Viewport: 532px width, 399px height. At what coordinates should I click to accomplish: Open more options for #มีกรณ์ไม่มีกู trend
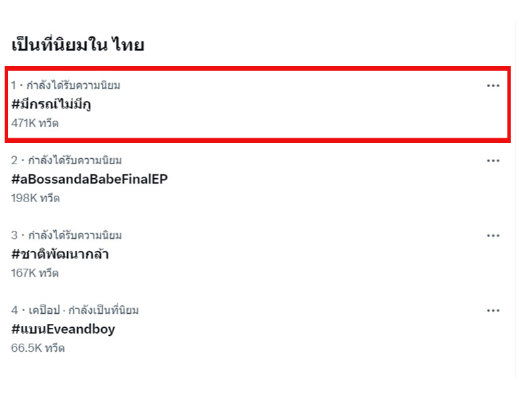493,86
